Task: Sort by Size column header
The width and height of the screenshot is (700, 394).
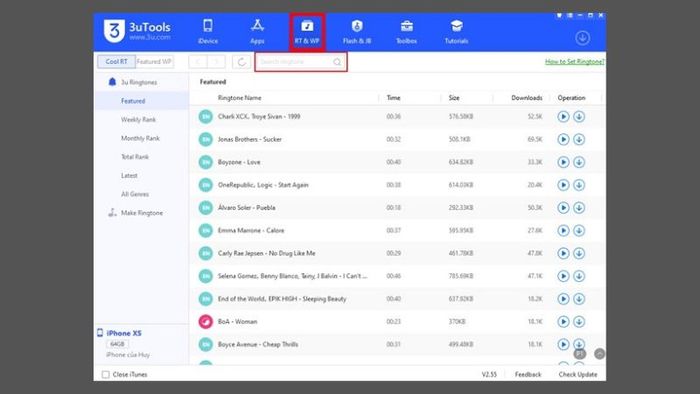Action: (x=454, y=98)
